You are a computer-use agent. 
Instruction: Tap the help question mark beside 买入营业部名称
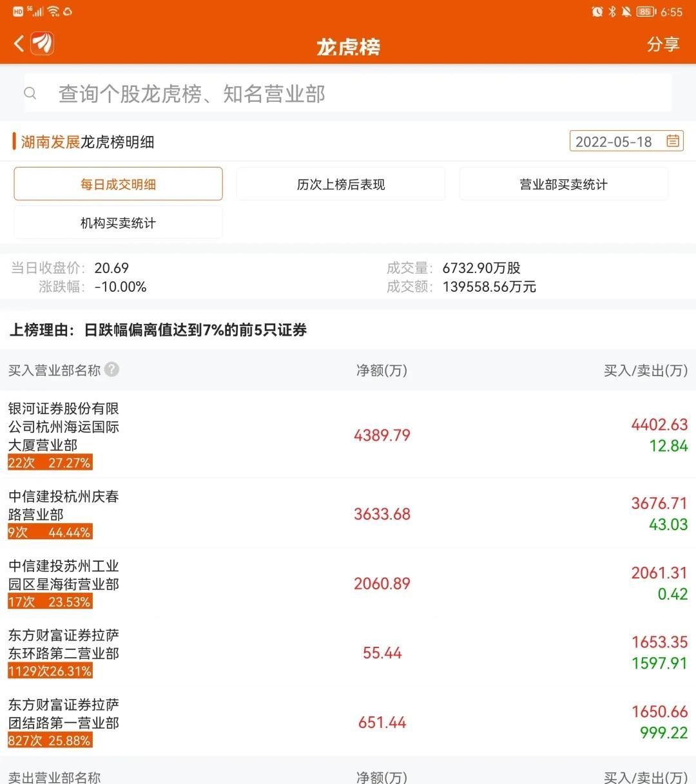(x=111, y=369)
